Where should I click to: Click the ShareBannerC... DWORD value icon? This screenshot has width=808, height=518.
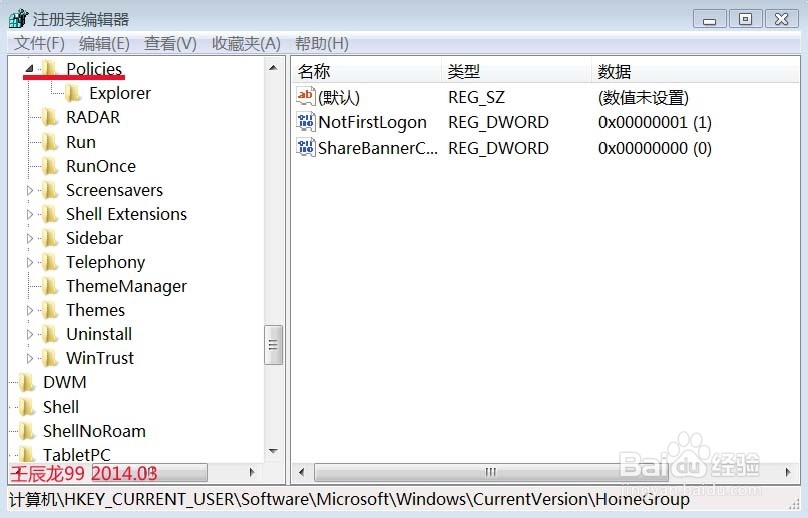(306, 147)
